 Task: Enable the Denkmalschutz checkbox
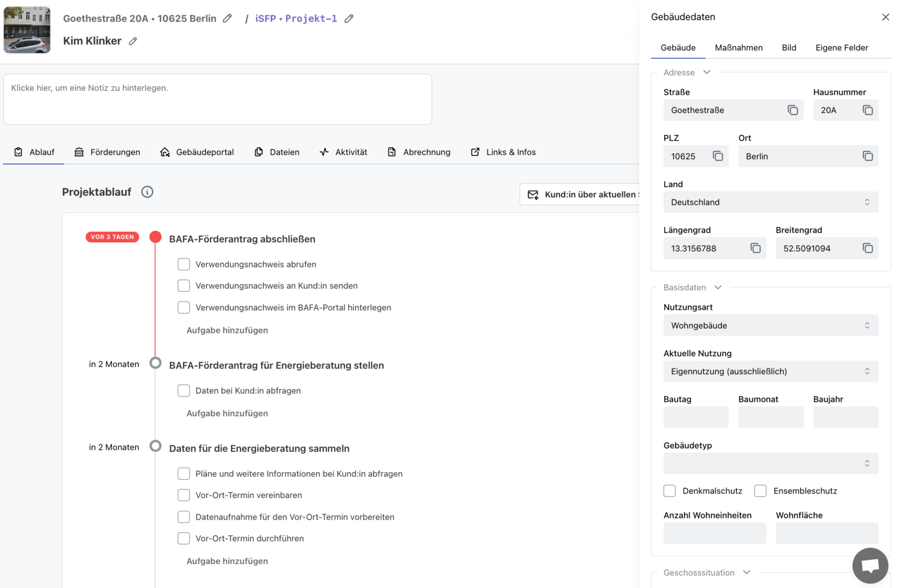[670, 491]
